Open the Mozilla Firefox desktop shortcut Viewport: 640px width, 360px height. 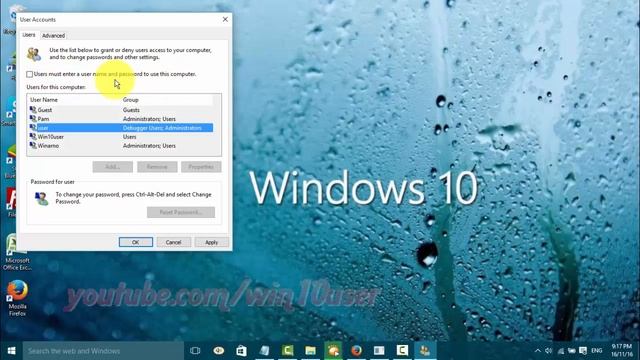[x=17, y=298]
